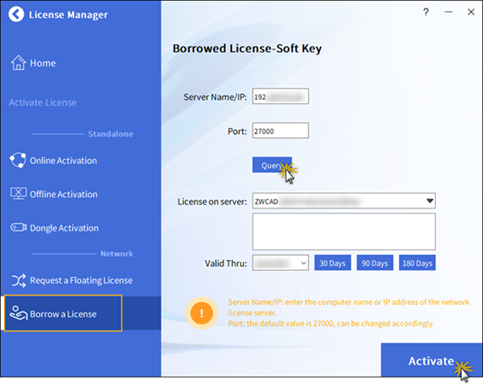Click the license details text box
The width and height of the screenshot is (483, 384).
coord(344,232)
